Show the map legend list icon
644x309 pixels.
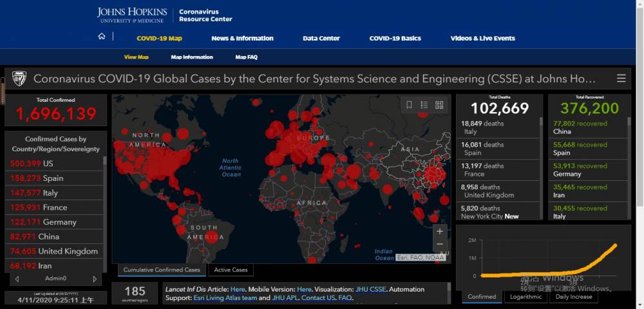tap(424, 105)
